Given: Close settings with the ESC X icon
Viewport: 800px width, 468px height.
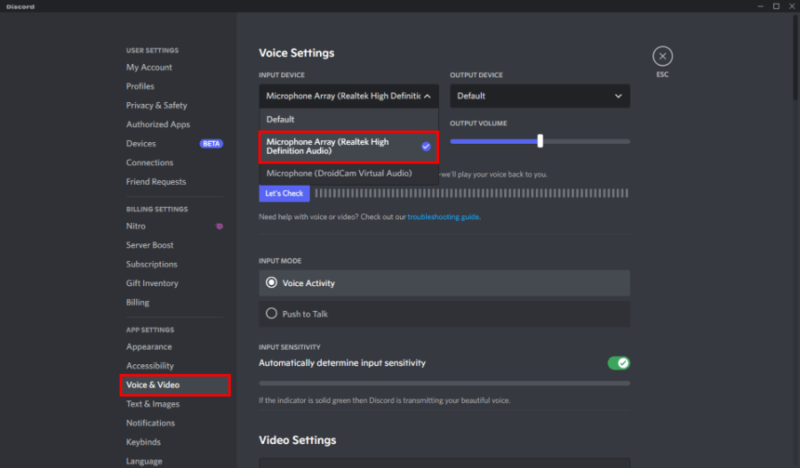Looking at the screenshot, I should coord(662,56).
